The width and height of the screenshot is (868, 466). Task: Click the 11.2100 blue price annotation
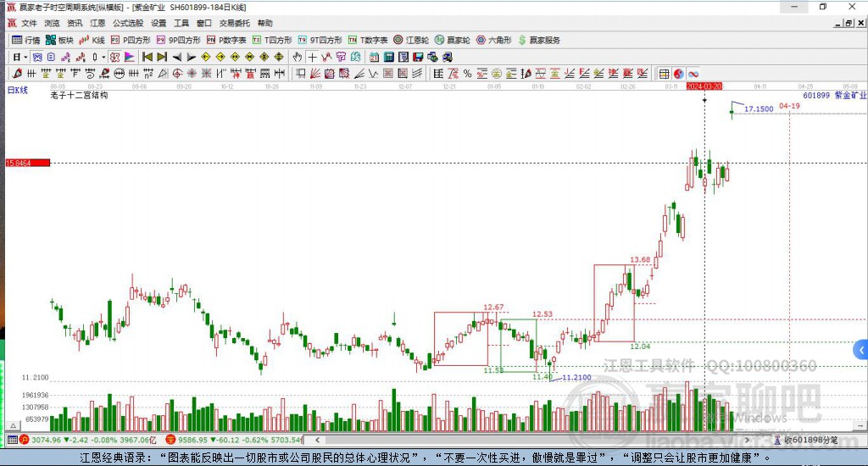576,377
